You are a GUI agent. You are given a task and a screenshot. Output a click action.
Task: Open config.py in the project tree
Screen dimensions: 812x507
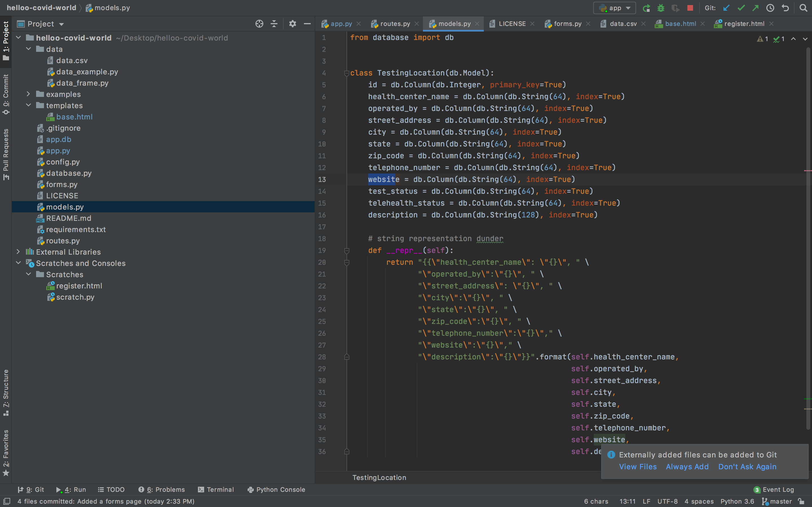[x=63, y=162]
